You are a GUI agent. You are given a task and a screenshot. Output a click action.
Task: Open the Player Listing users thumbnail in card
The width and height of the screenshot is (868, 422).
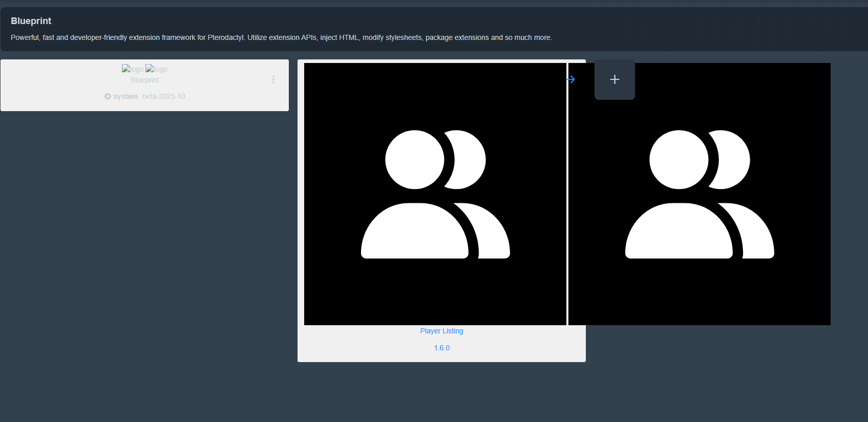click(x=435, y=194)
